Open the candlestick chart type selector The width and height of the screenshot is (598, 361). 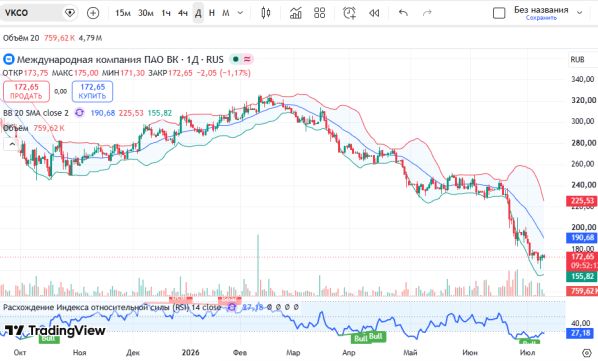pos(266,13)
